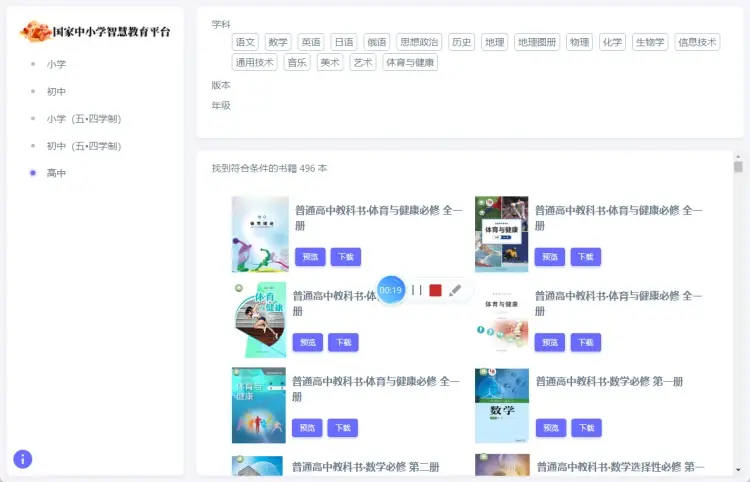The image size is (750, 482).
Task: Stop the recording with red square
Action: (435, 290)
